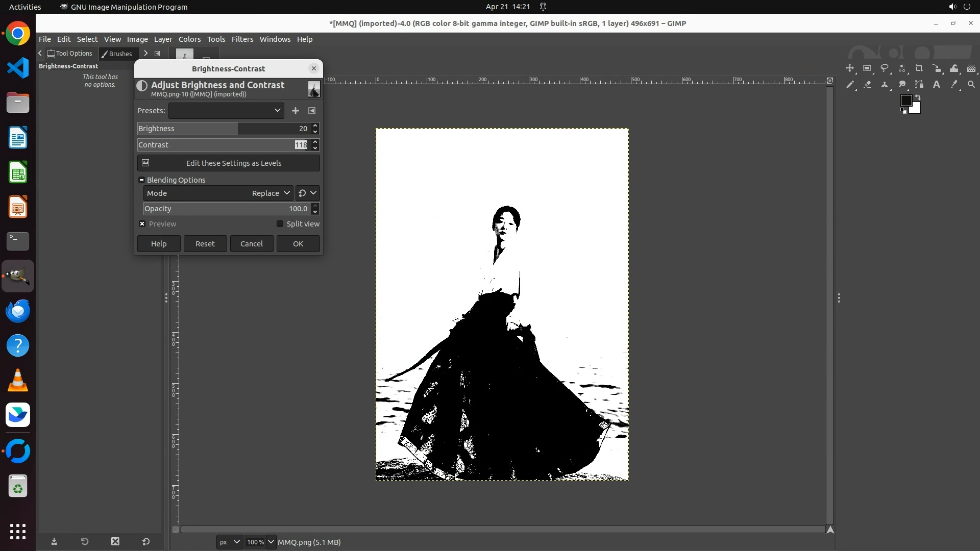The image size is (980, 551).
Task: Select the Color Picker eyedropper tool
Action: (954, 85)
